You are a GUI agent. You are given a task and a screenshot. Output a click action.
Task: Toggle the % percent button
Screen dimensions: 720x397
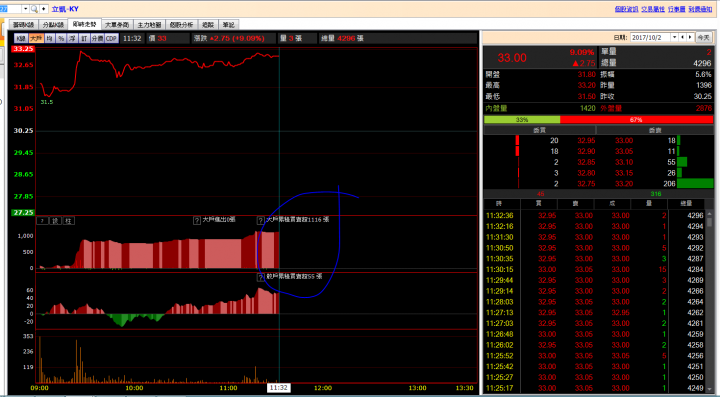(61, 39)
